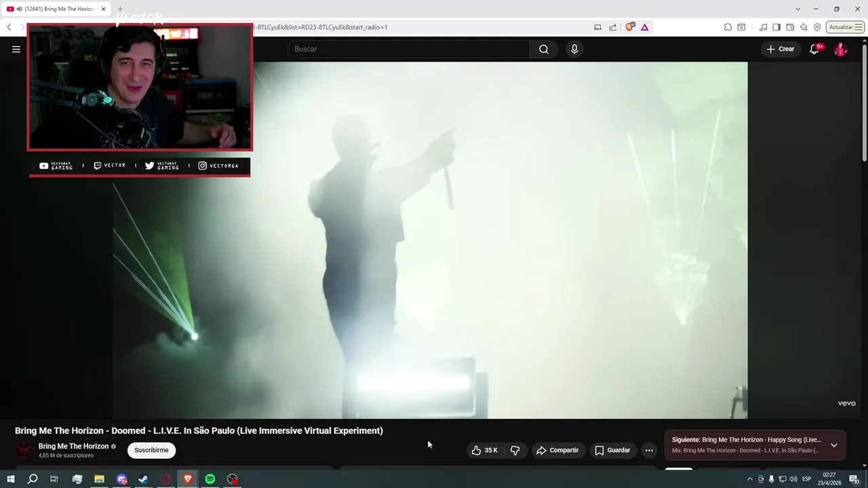Click the Guardar button
This screenshot has height=488, width=868.
tap(612, 450)
